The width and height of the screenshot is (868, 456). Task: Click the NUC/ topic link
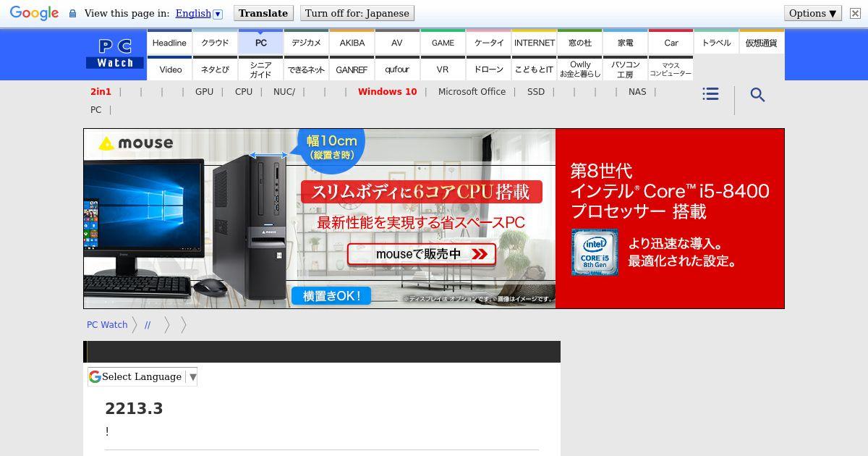click(x=284, y=91)
